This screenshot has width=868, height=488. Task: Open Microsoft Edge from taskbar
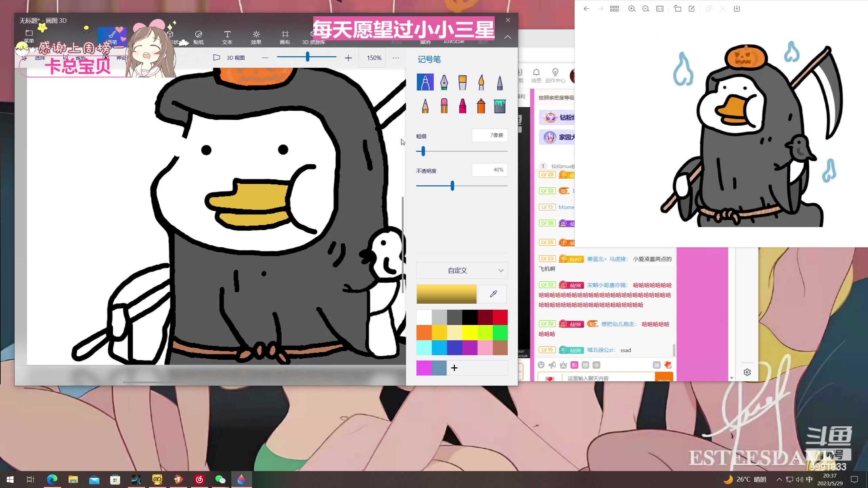point(52,480)
